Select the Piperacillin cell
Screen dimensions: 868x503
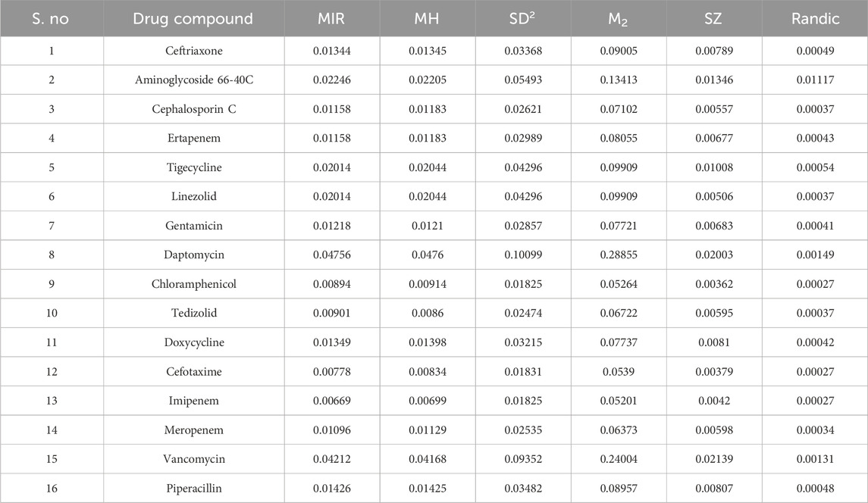pos(193,488)
